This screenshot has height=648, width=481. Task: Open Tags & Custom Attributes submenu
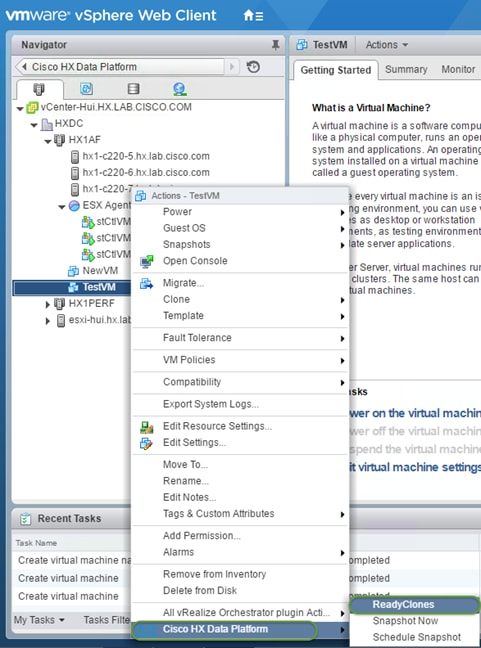[240, 514]
